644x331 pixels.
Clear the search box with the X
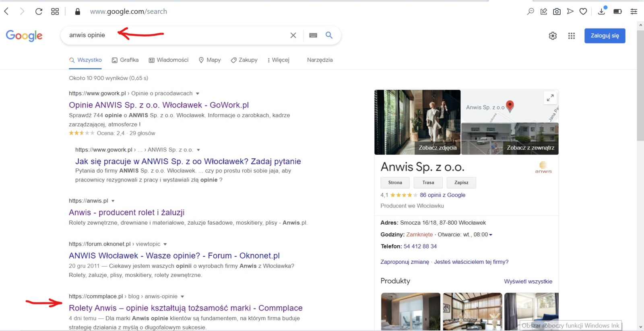(x=293, y=35)
